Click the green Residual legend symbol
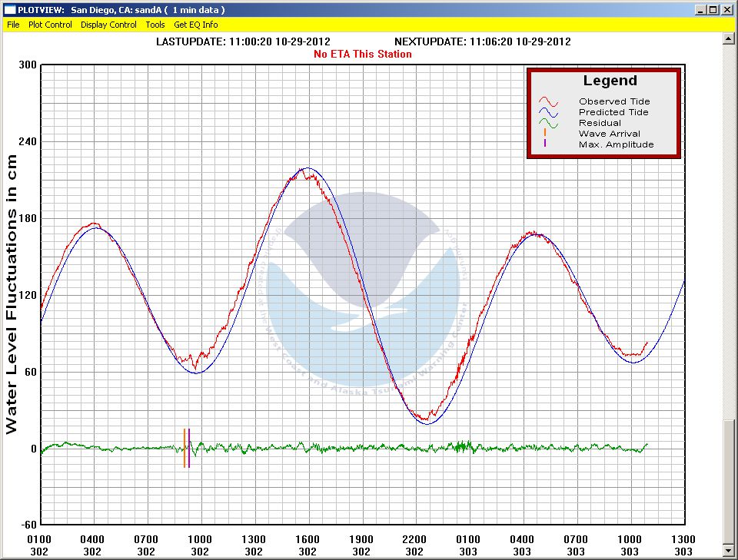This screenshot has width=738, height=560. 547,123
